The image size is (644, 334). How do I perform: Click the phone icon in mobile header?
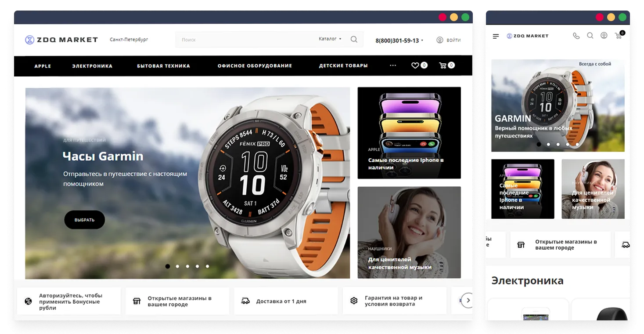[x=576, y=36]
